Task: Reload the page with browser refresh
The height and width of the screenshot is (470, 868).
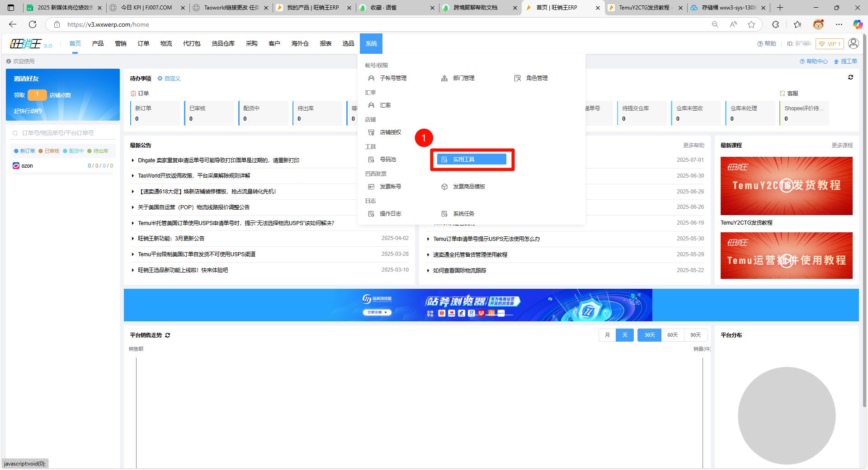Action: pos(33,24)
